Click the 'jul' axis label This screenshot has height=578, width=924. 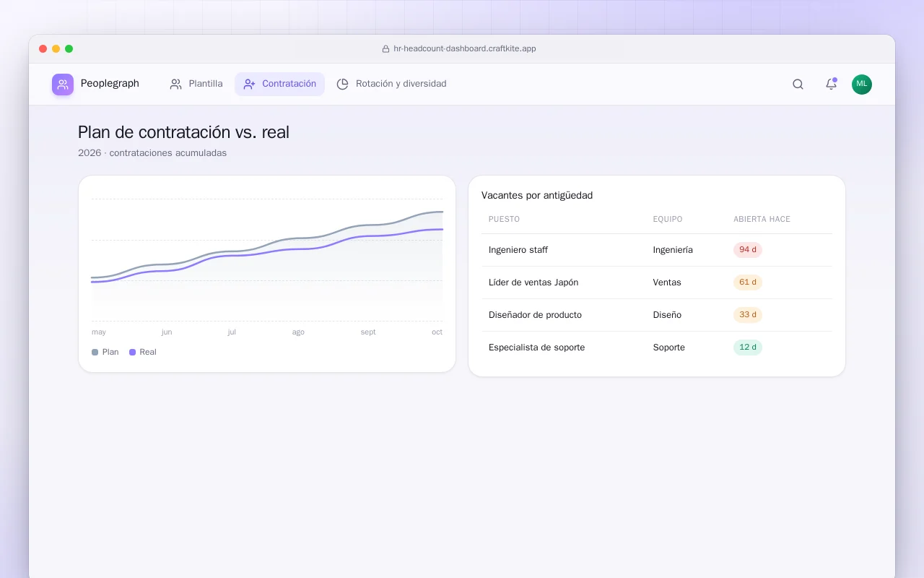click(x=232, y=332)
